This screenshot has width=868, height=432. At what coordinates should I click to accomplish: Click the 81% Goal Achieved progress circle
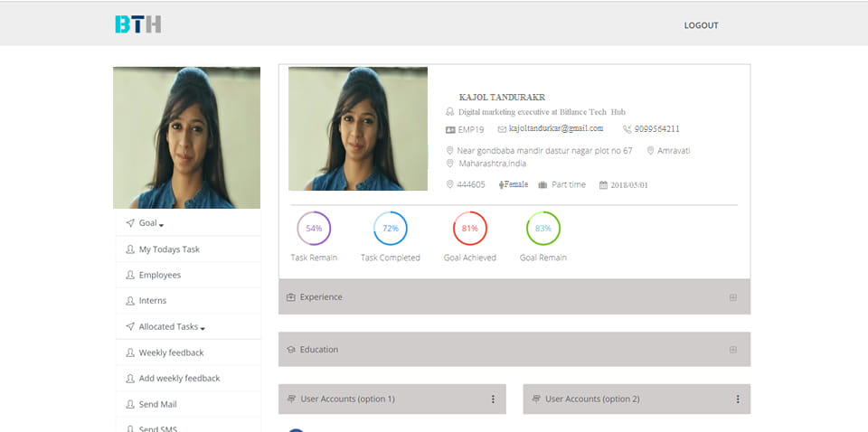pos(470,228)
